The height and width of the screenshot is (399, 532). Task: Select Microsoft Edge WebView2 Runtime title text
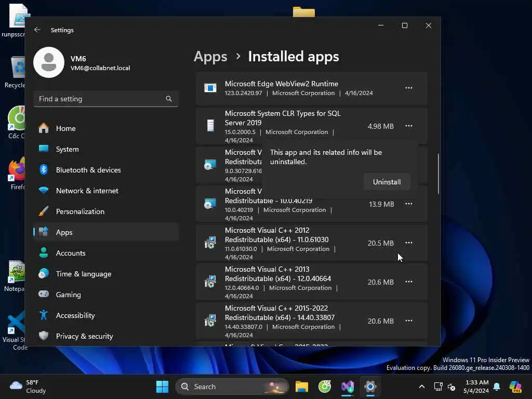click(x=281, y=84)
